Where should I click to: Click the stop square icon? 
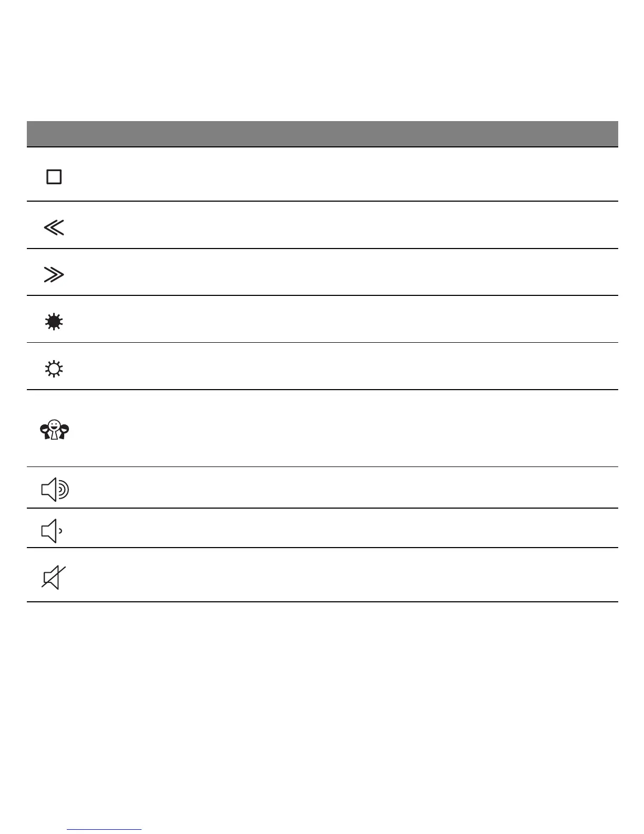pyautogui.click(x=54, y=177)
